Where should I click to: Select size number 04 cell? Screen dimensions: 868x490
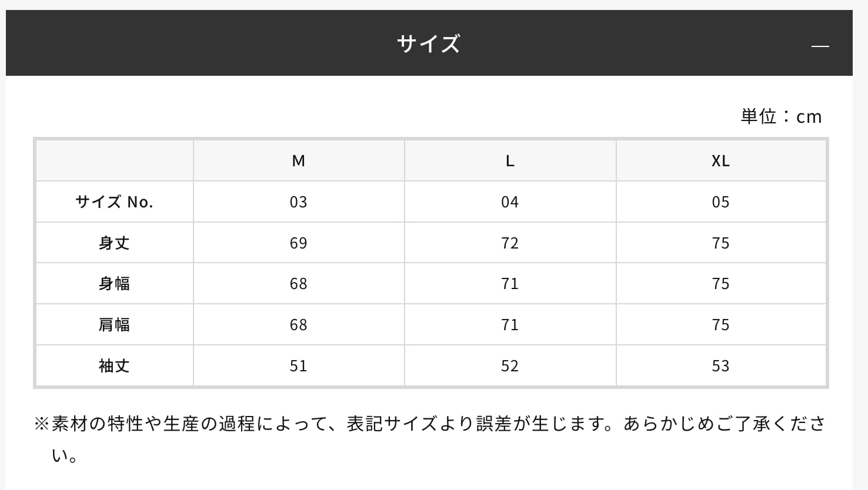(510, 202)
